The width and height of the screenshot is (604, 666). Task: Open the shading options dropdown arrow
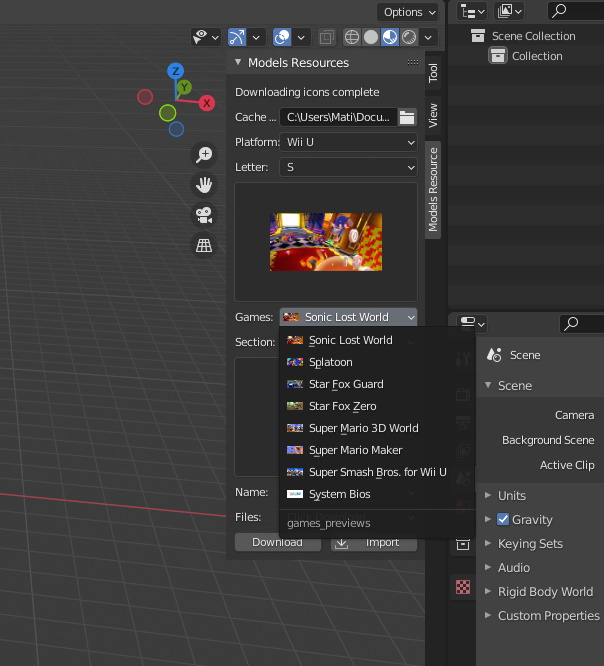[x=428, y=37]
